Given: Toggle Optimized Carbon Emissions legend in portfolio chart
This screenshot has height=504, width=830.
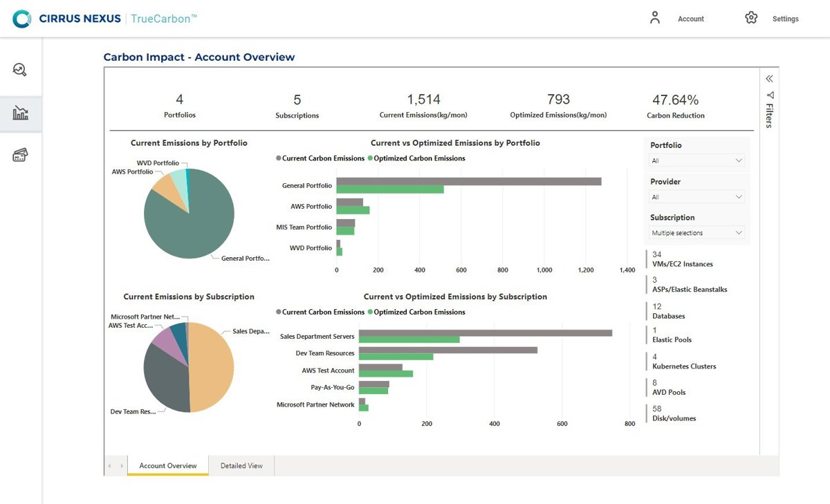Looking at the screenshot, I should coord(419,158).
